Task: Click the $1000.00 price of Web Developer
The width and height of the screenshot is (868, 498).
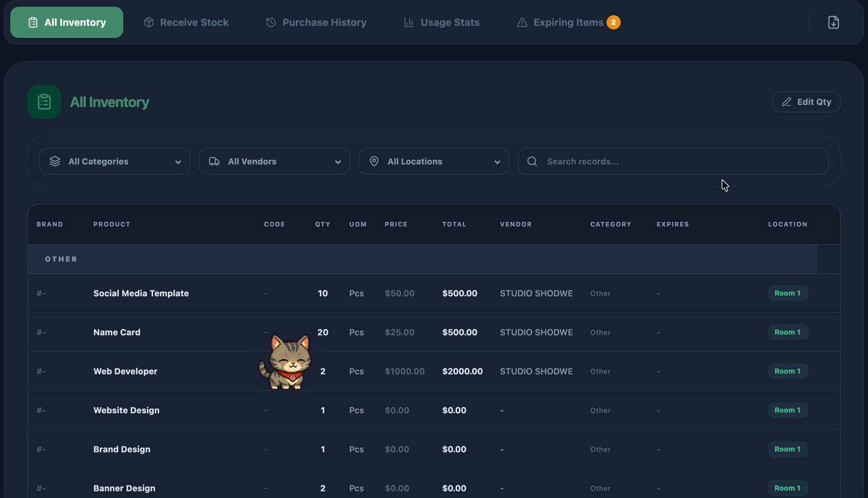Action: 405,372
